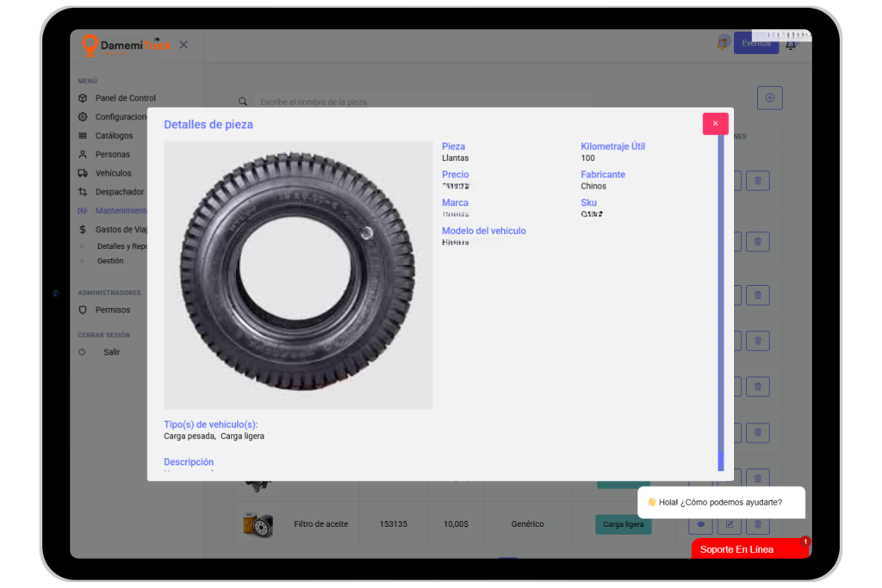Image resolution: width=882 pixels, height=588 pixels.
Task: Click the dialog's vertical scrollbar
Action: coord(721,301)
